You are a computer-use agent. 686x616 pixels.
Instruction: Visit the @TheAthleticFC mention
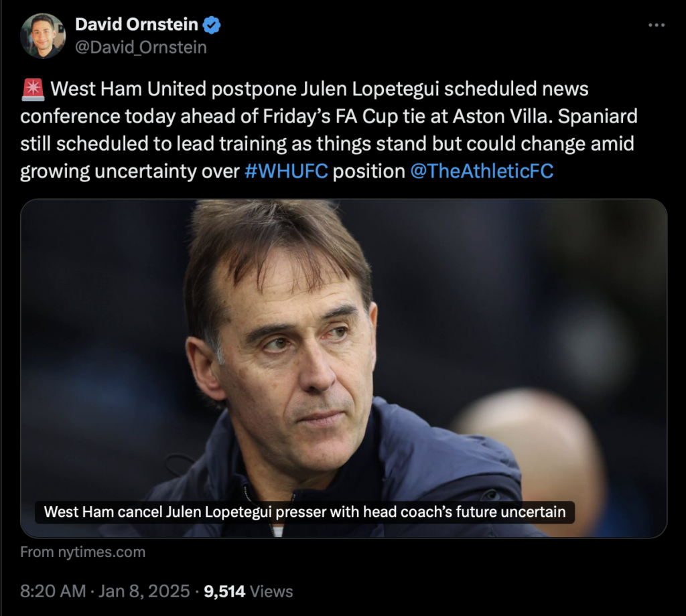[x=482, y=171]
